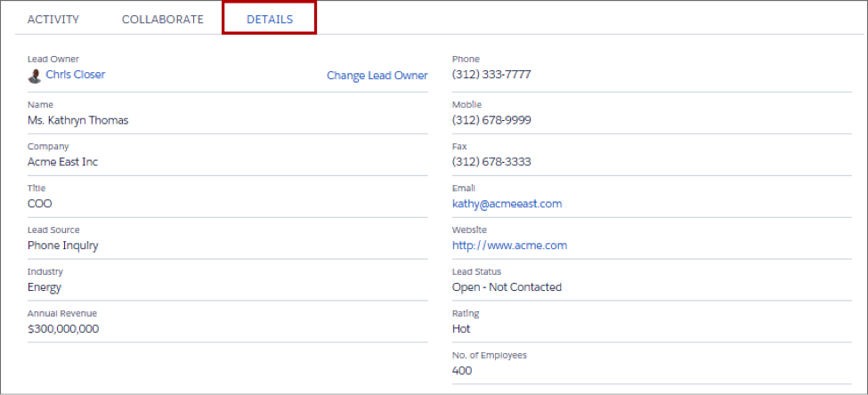The image size is (868, 395).
Task: Select the $300,000,000 annual revenue value
Action: 63,328
